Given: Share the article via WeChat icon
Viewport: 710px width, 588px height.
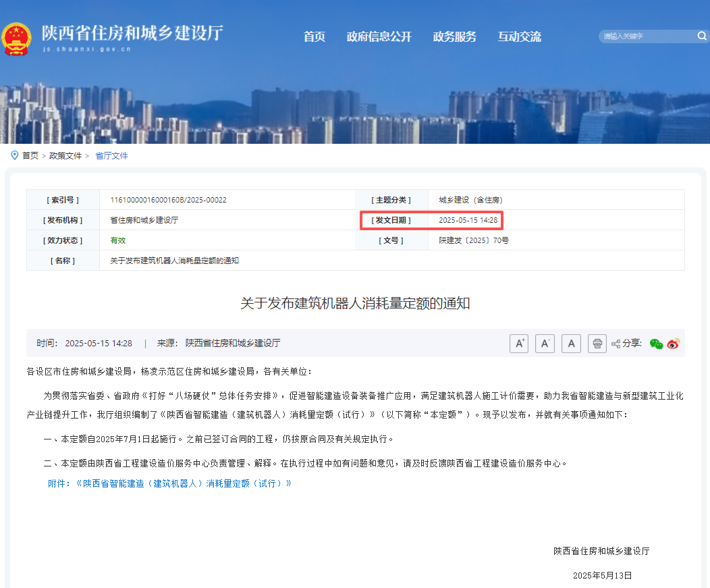Looking at the screenshot, I should point(656,344).
